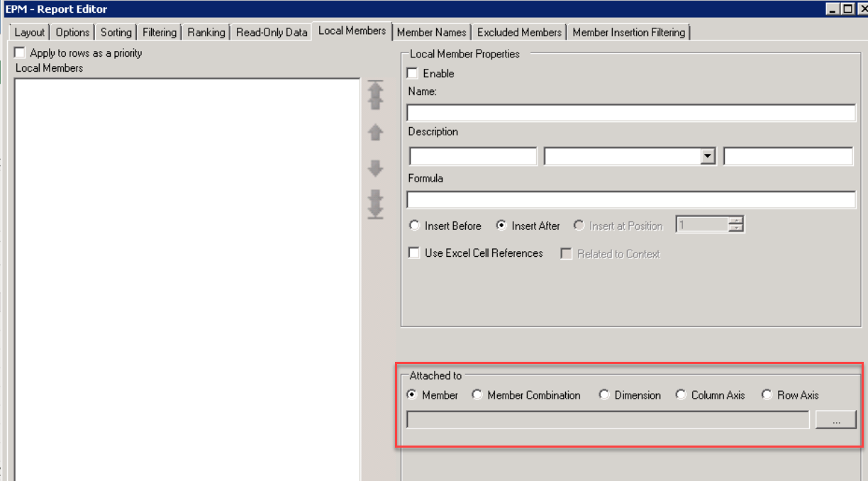
Task: Open the Layout tab
Action: coord(30,32)
